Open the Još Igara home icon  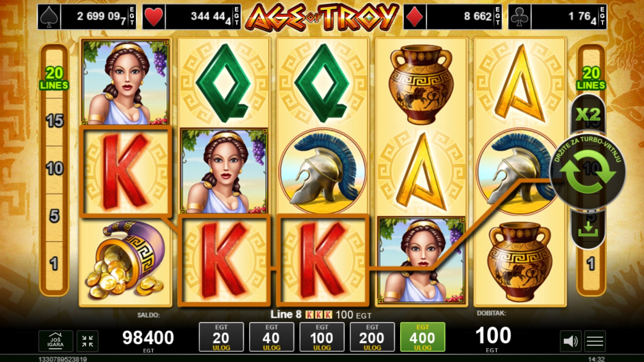coord(55,341)
